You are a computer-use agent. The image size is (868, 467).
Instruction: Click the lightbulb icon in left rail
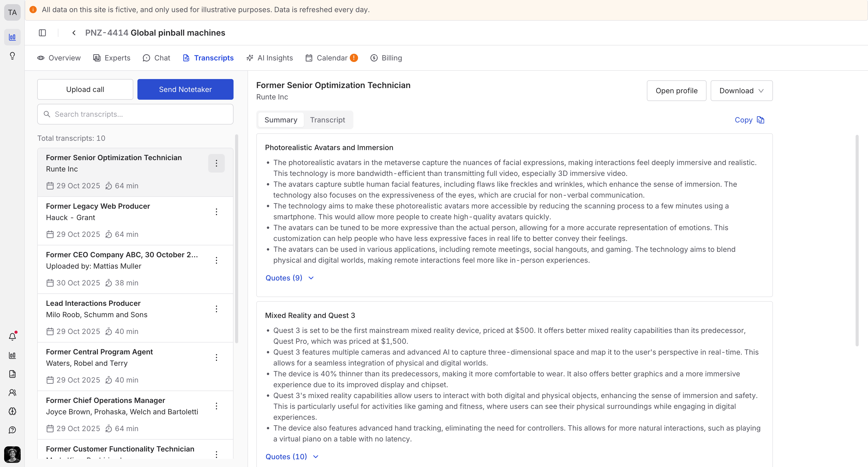tap(12, 56)
